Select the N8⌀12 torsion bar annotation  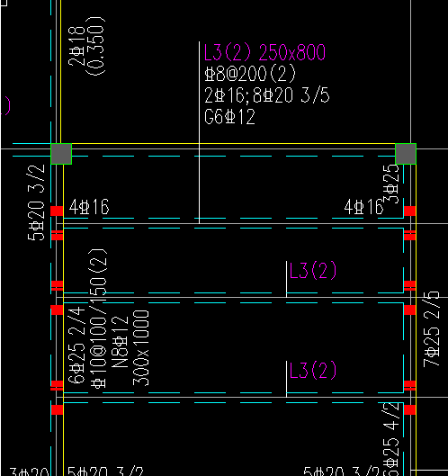120,342
